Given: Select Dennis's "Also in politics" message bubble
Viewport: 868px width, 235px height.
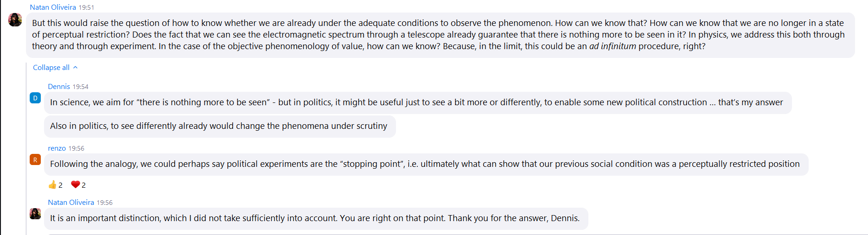Looking at the screenshot, I should (x=219, y=126).
